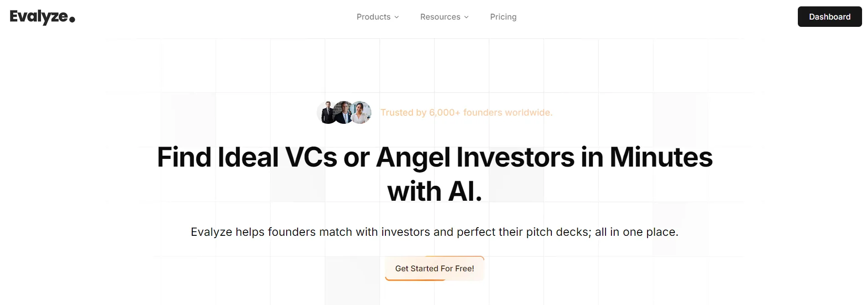Click the trusted by founders text link
The width and height of the screenshot is (868, 305).
(x=466, y=112)
